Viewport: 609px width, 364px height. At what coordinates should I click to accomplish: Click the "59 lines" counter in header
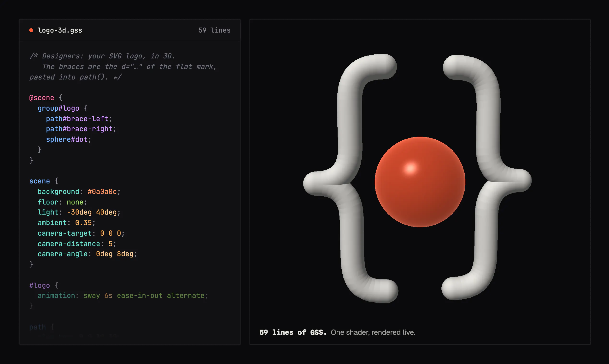pos(214,30)
